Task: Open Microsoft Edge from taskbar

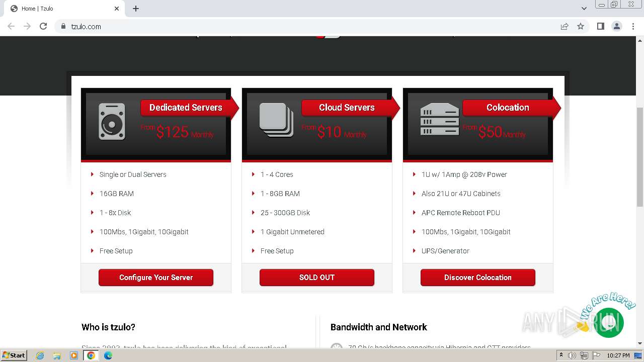Action: point(108,355)
